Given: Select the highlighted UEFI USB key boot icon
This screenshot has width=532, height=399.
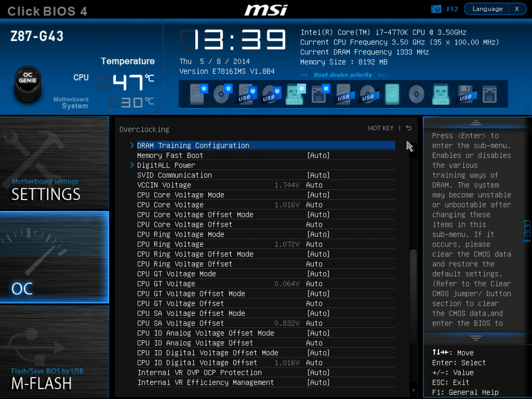Looking at the screenshot, I should click(x=296, y=94).
